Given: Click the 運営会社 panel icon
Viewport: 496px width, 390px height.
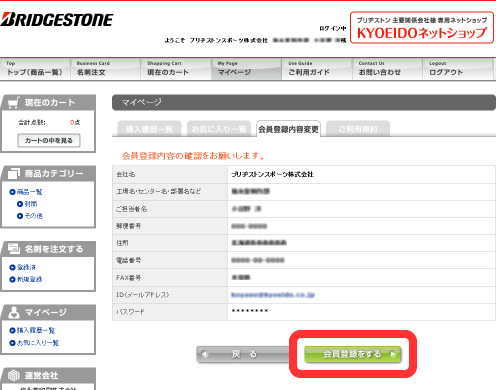Looking at the screenshot, I should 14,375.
